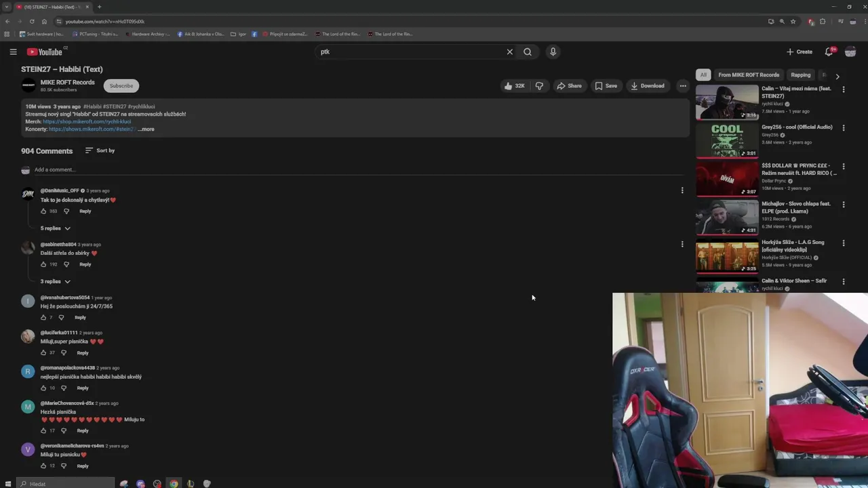Save the video to a playlist
The width and height of the screenshot is (868, 488).
[606, 86]
